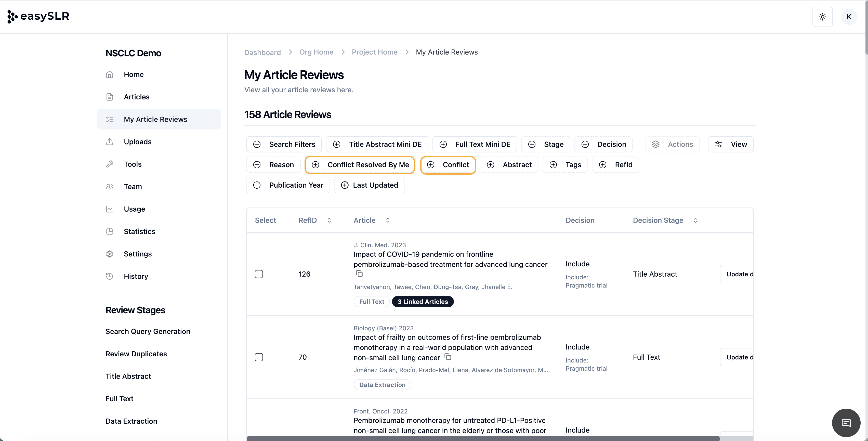Viewport: 868px width, 441px height.
Task: Select checkbox for article 126
Action: pyautogui.click(x=259, y=274)
